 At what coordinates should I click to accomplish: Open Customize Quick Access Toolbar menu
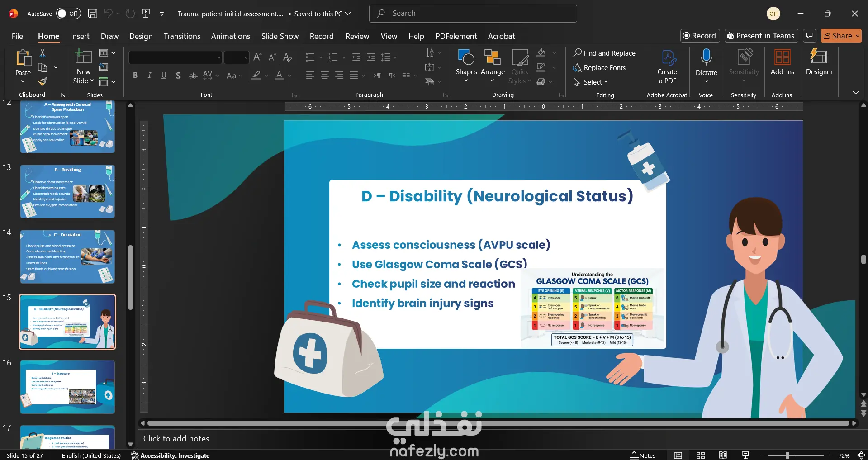[161, 14]
